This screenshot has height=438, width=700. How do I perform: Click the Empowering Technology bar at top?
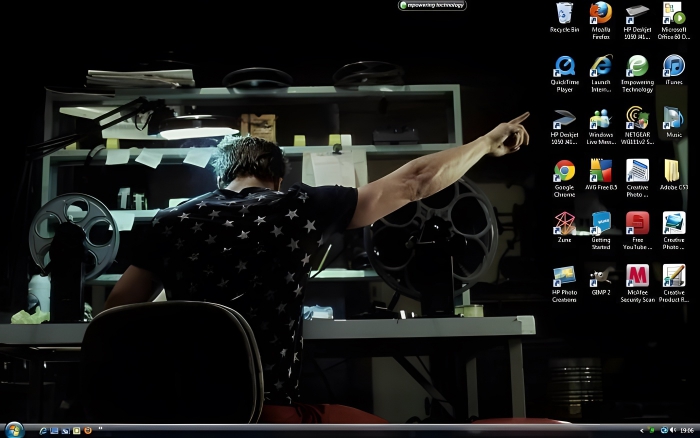(x=432, y=5)
